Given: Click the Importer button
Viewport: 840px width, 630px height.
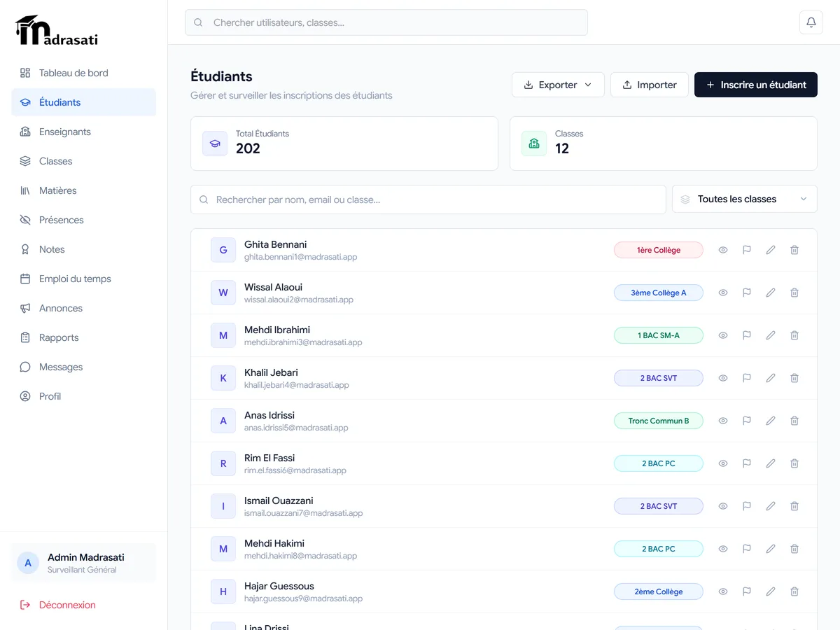Looking at the screenshot, I should pos(650,85).
